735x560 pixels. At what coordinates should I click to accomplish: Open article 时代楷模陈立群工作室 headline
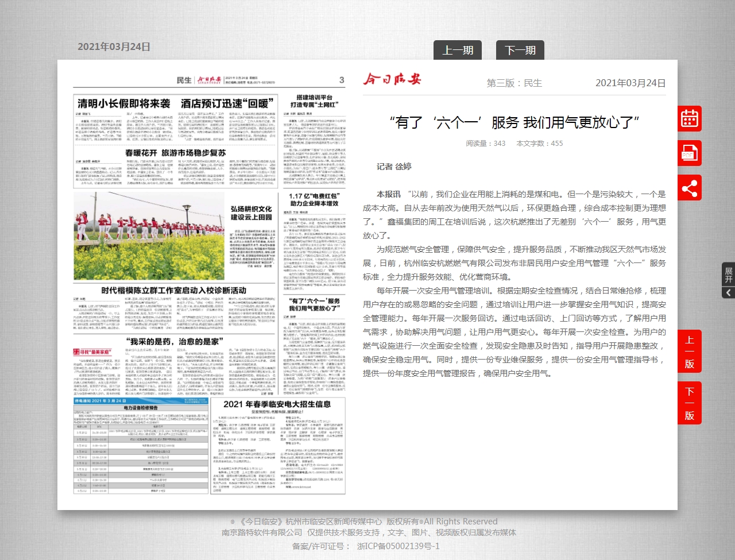(173, 291)
